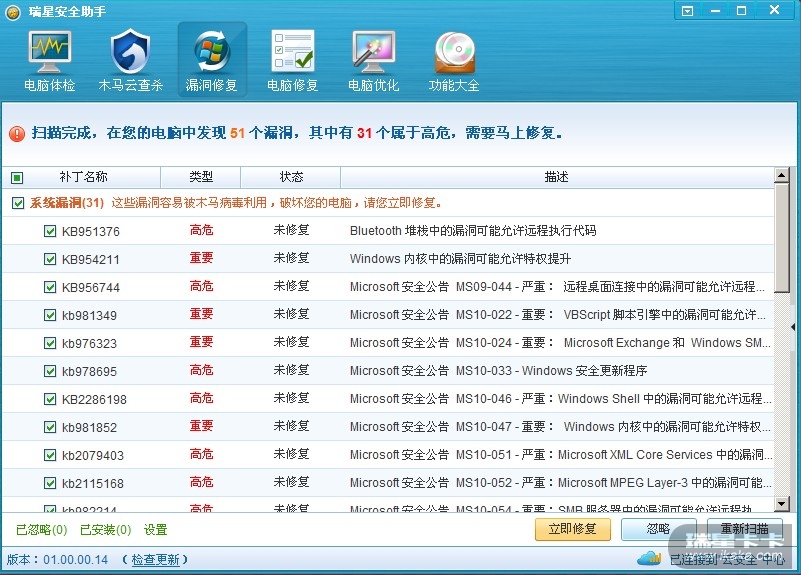Screen dimensions: 801x575
Task: Click the 重新扫描 button
Action: (744, 528)
